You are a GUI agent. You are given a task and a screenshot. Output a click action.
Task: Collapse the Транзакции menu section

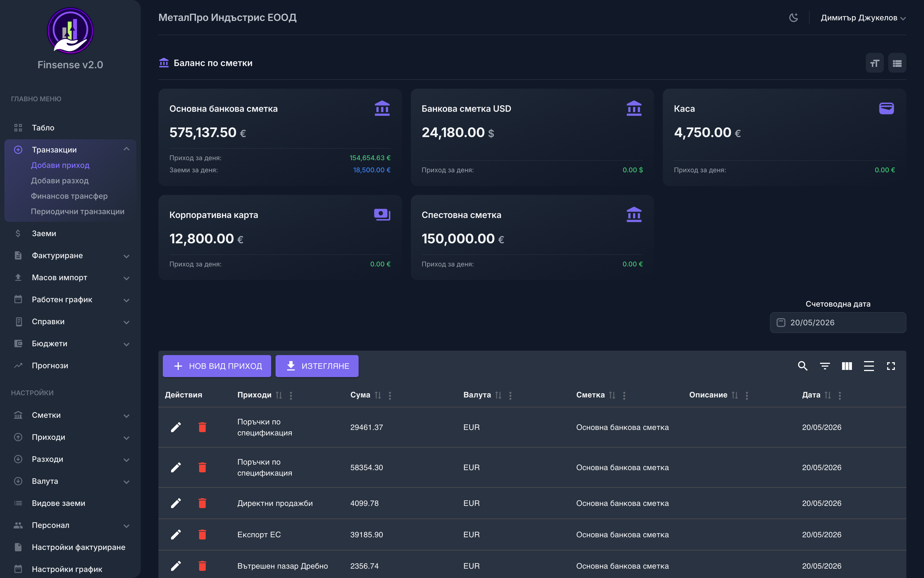tap(70, 149)
